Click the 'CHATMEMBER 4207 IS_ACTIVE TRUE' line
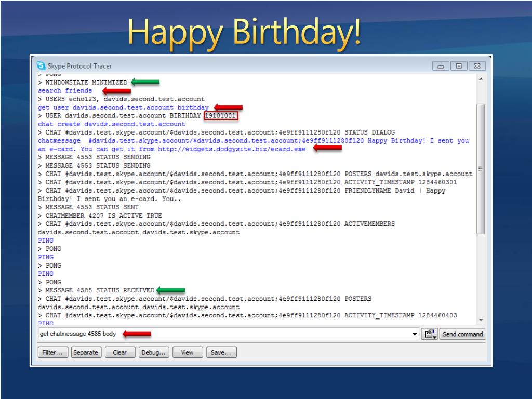This screenshot has height=399, width=532. (100, 216)
